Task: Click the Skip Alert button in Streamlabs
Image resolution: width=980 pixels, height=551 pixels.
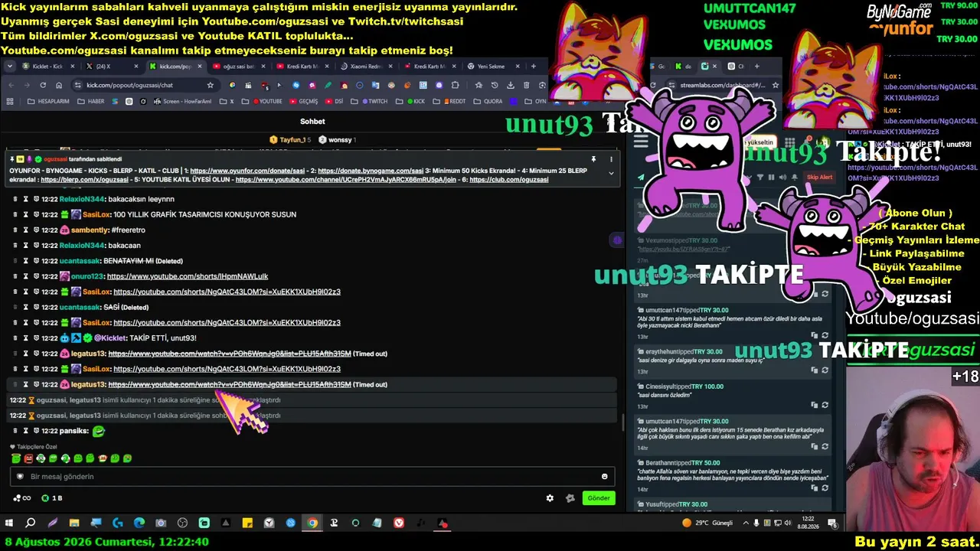Action: pyautogui.click(x=819, y=178)
